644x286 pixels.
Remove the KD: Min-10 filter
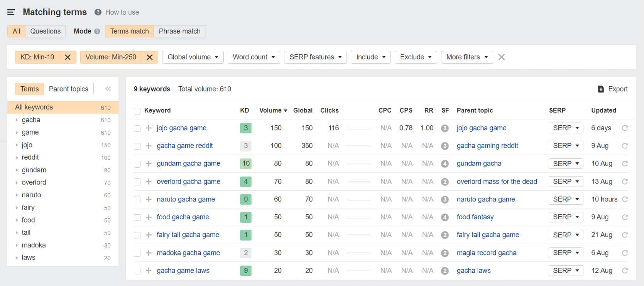point(68,57)
